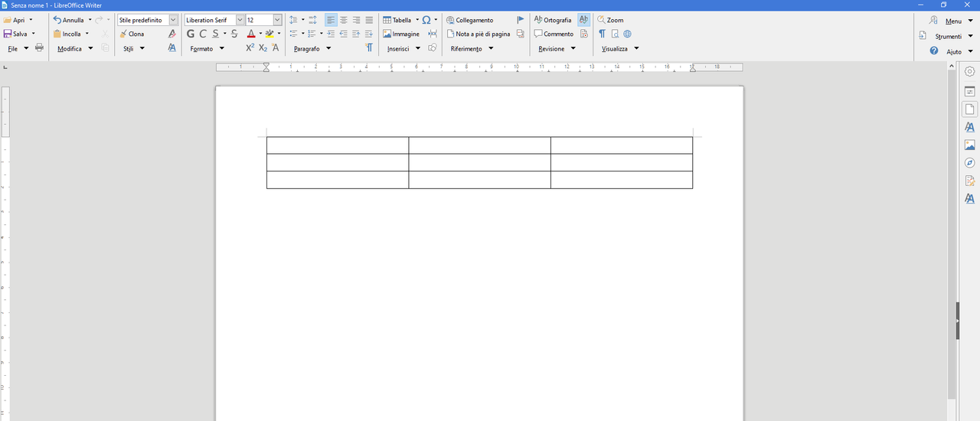Center the paragraph horizontally

(x=344, y=20)
